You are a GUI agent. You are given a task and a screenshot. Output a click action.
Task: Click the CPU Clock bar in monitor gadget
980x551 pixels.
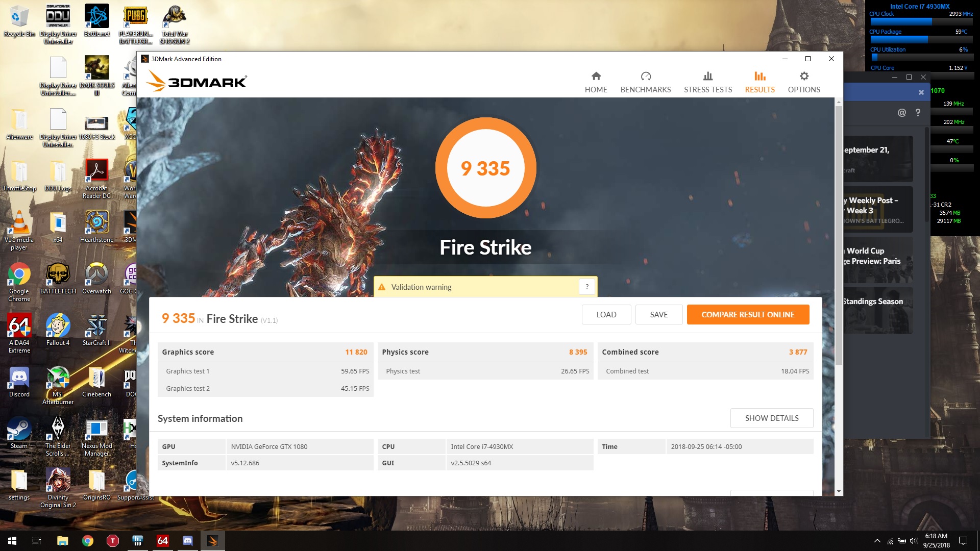[x=921, y=22]
